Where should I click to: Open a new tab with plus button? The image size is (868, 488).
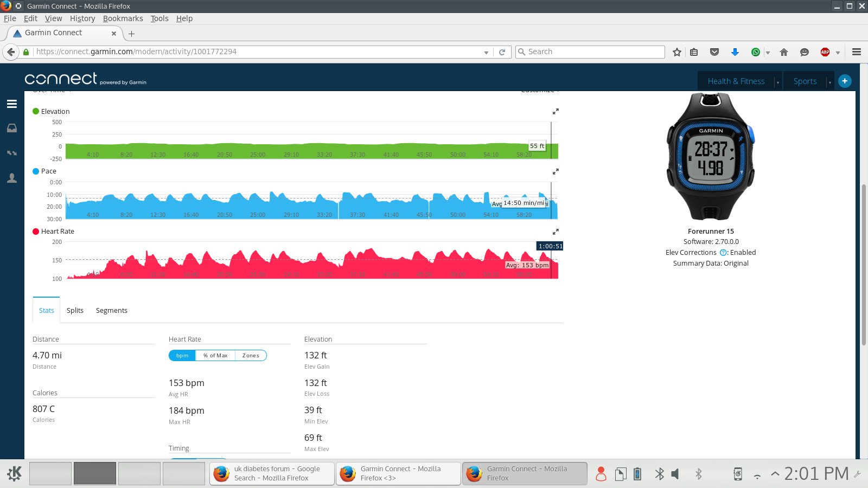click(131, 34)
